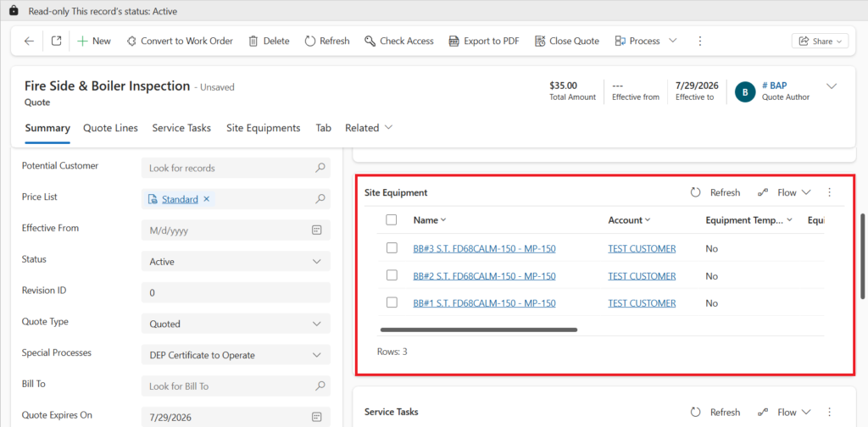Click the No value in BB#3 row
Screen dimensions: 868x427
(x=711, y=249)
